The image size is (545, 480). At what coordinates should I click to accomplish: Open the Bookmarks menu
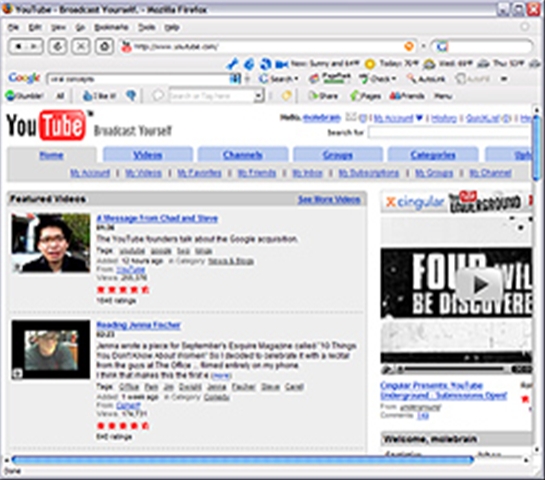pos(111,27)
